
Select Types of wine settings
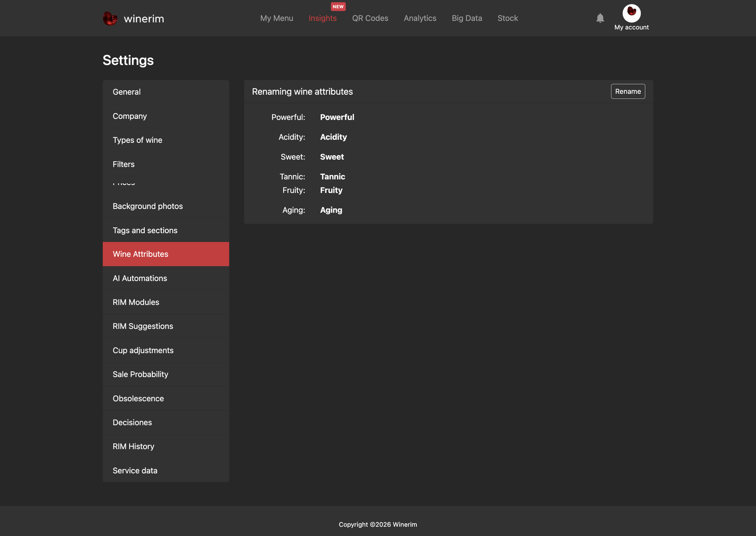pos(166,140)
